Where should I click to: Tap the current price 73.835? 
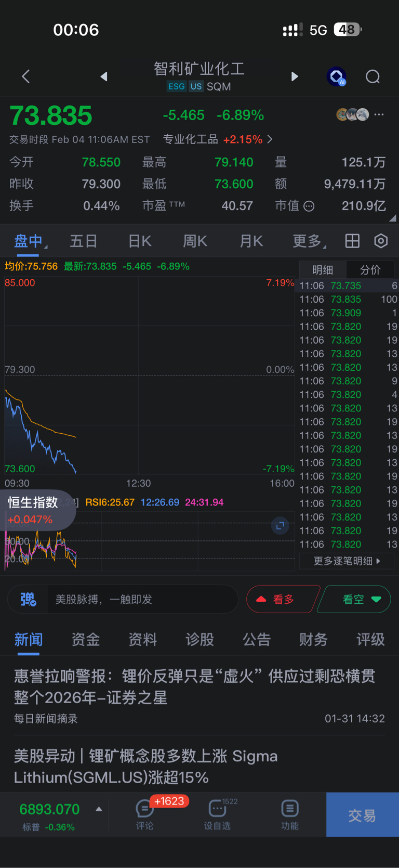51,115
